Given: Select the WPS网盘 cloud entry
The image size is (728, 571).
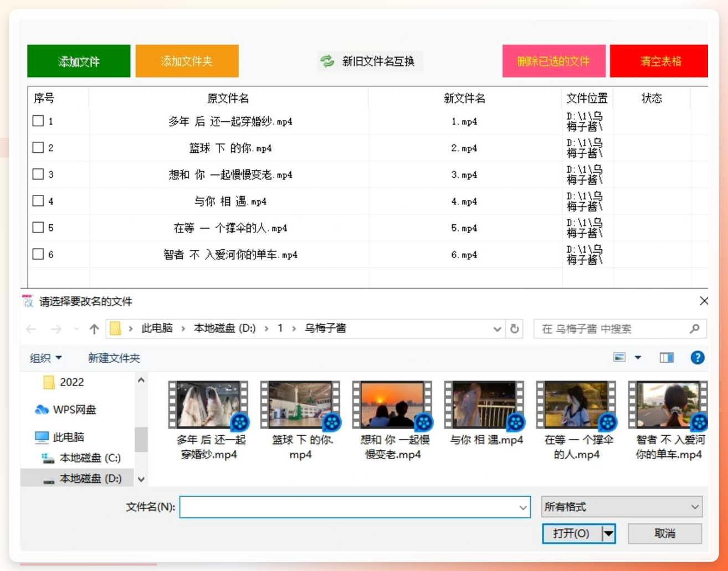Looking at the screenshot, I should pos(65,410).
